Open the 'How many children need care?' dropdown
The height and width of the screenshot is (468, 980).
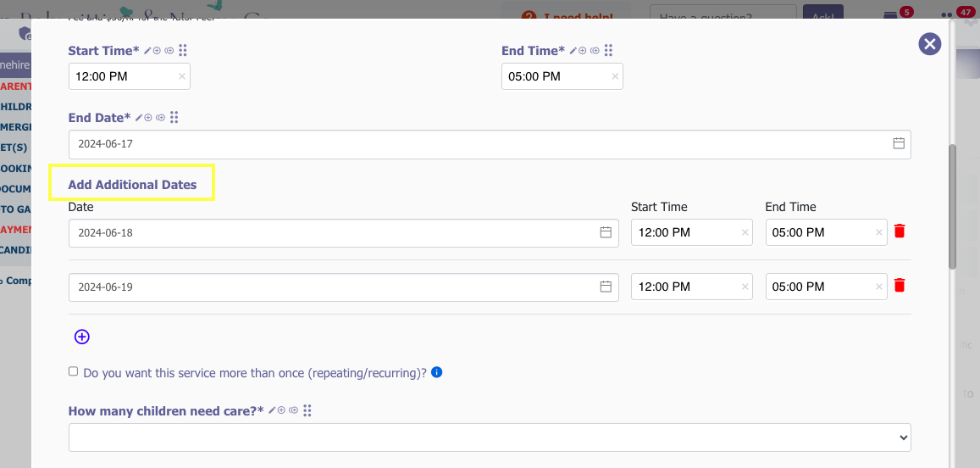click(489, 437)
